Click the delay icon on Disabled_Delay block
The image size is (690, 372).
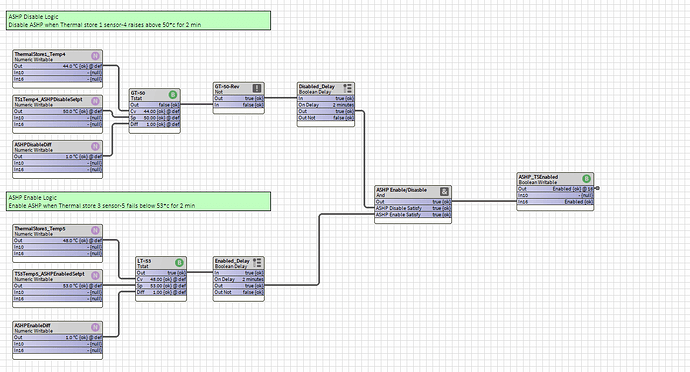coord(347,88)
